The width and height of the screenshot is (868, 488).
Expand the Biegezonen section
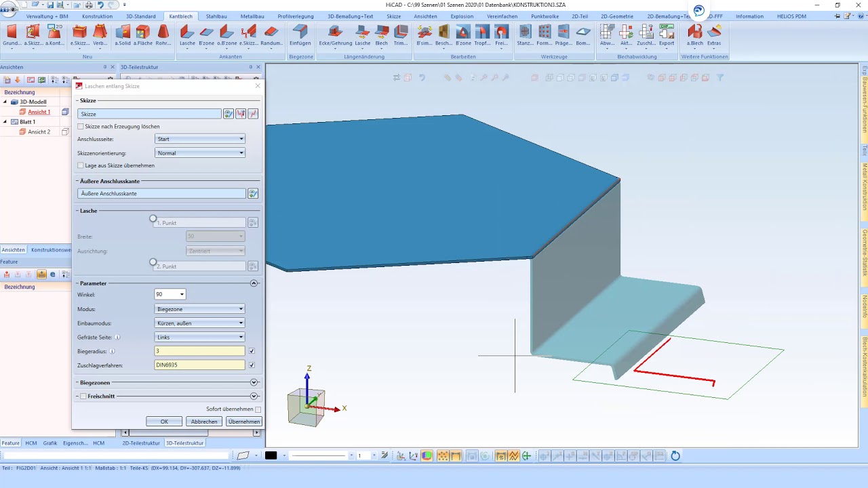254,382
